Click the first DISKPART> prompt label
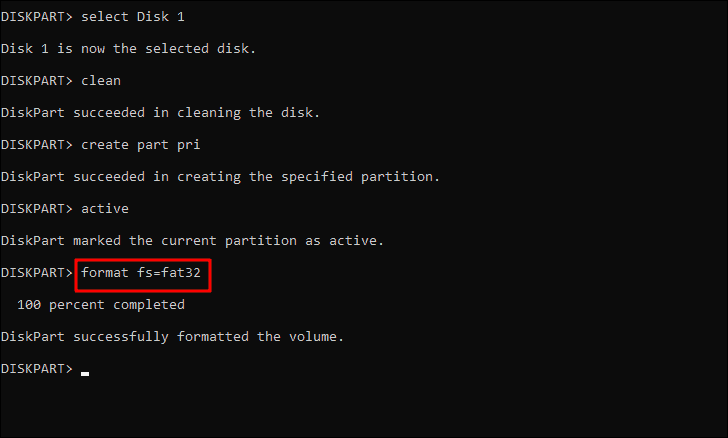The height and width of the screenshot is (438, 728). [37, 17]
